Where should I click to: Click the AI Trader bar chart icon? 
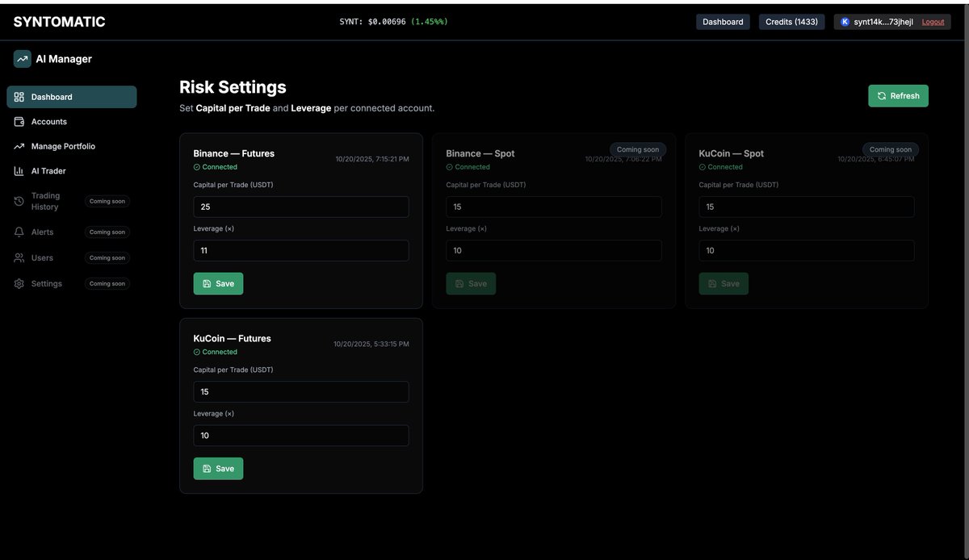(19, 171)
